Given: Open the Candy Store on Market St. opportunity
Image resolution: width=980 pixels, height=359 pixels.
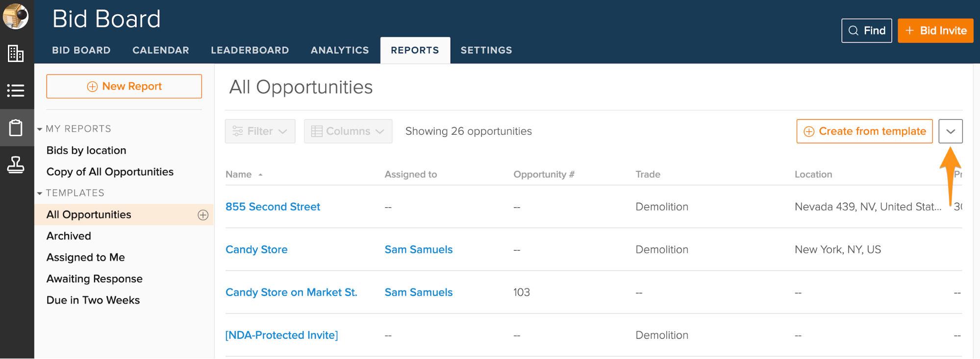Looking at the screenshot, I should (x=291, y=292).
